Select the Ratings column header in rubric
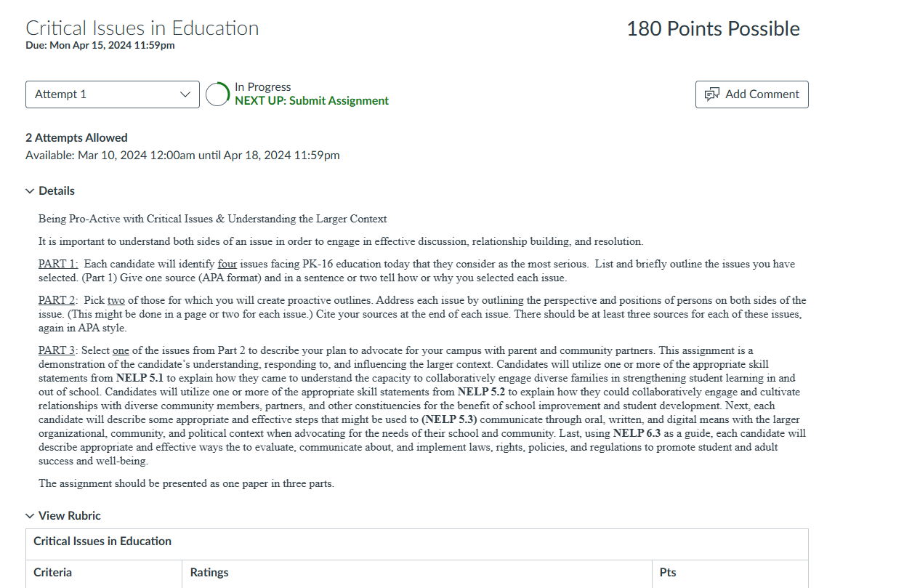This screenshot has height=588, width=904. [209, 573]
